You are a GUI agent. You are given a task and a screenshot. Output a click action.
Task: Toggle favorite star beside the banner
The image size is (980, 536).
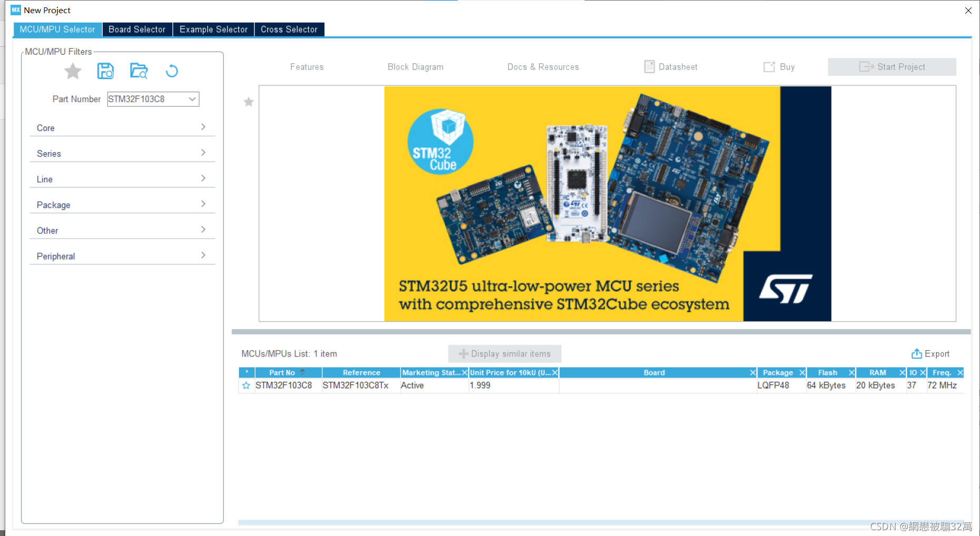249,102
